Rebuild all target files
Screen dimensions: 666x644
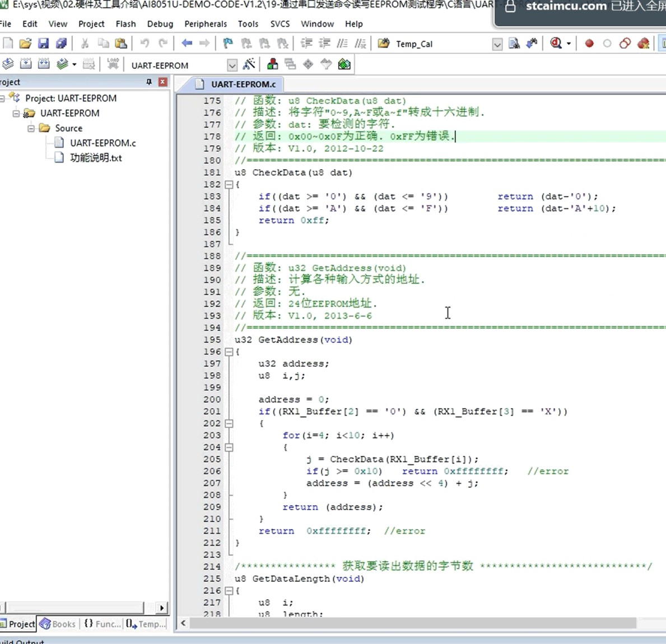point(44,64)
